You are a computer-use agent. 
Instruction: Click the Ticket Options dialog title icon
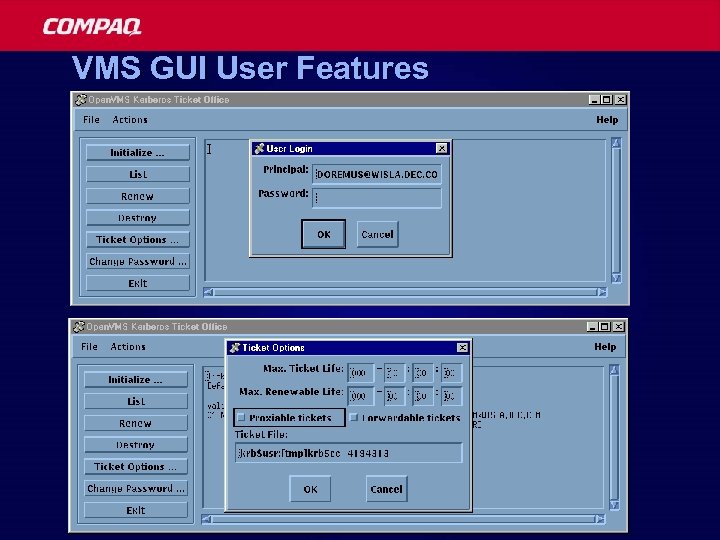pyautogui.click(x=235, y=348)
